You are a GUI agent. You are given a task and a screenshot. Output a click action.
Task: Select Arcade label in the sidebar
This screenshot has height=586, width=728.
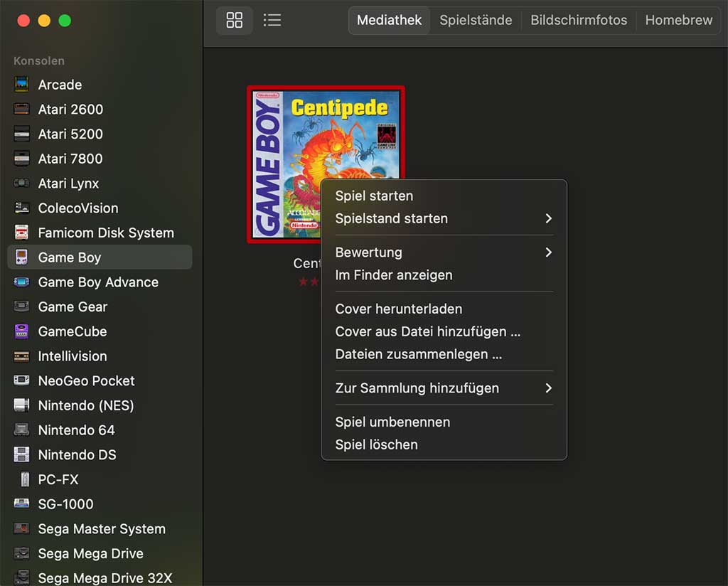tap(60, 85)
